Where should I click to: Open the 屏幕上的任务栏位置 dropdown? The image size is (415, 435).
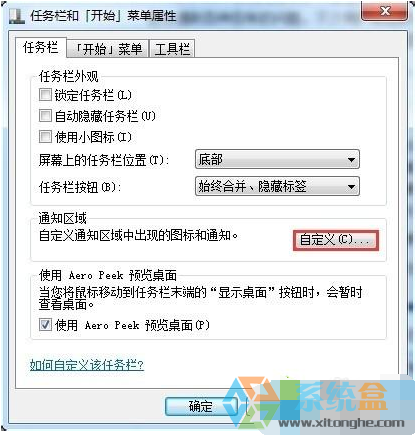277,159
